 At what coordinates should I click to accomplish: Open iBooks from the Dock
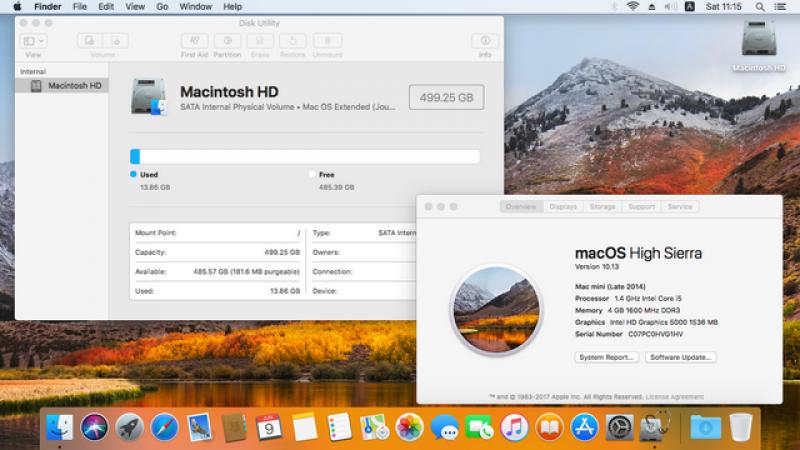pos(549,428)
